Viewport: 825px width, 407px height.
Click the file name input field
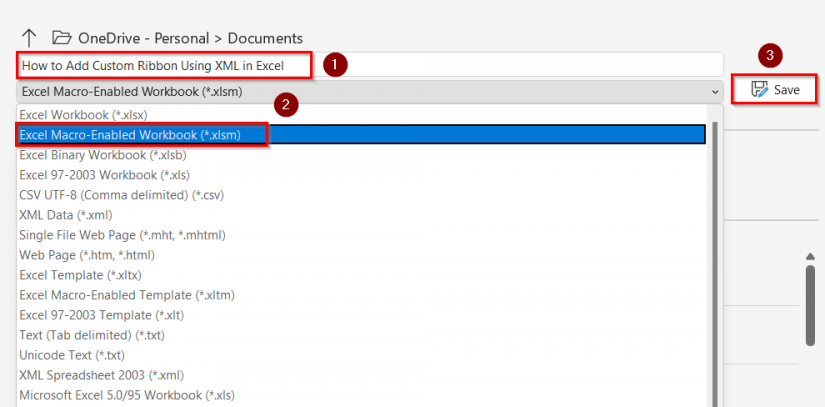[x=370, y=65]
